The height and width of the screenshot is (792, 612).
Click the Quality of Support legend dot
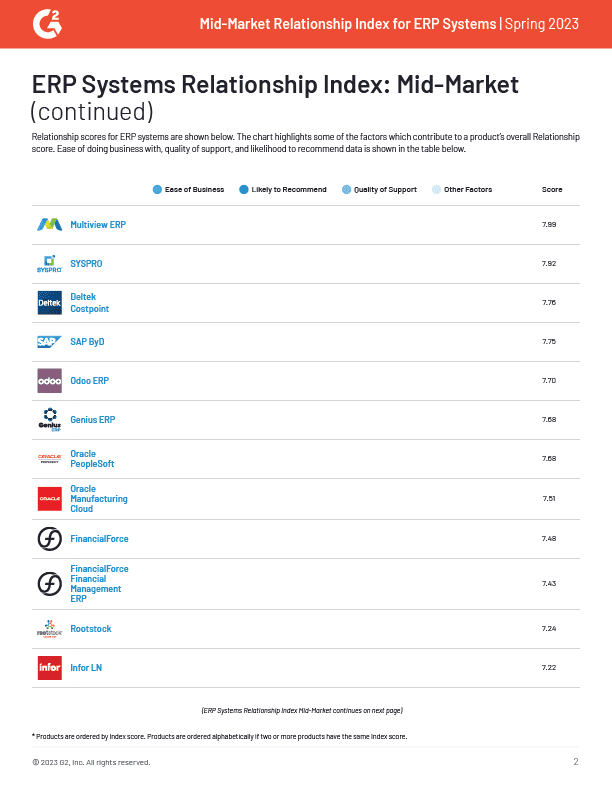pyautogui.click(x=346, y=190)
